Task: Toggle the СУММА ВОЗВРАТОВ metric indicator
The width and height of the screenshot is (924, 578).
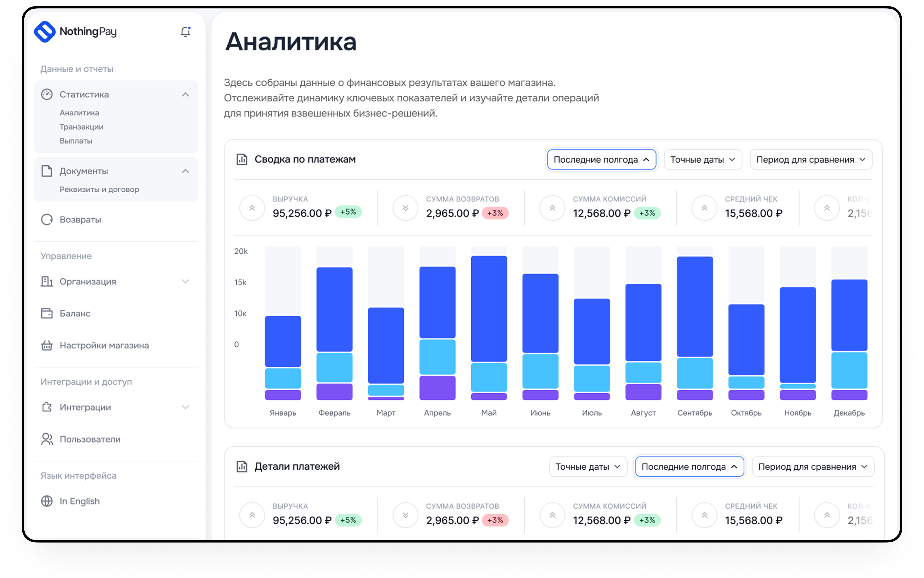Action: (405, 208)
